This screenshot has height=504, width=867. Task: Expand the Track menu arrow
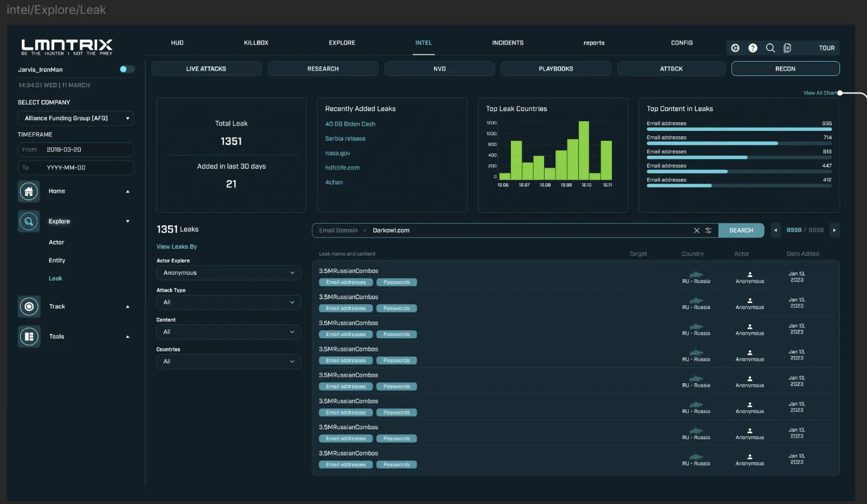coord(128,307)
